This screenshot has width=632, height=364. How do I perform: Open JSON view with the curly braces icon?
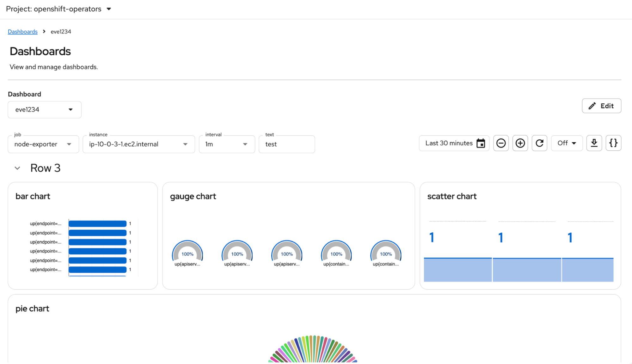(x=613, y=143)
